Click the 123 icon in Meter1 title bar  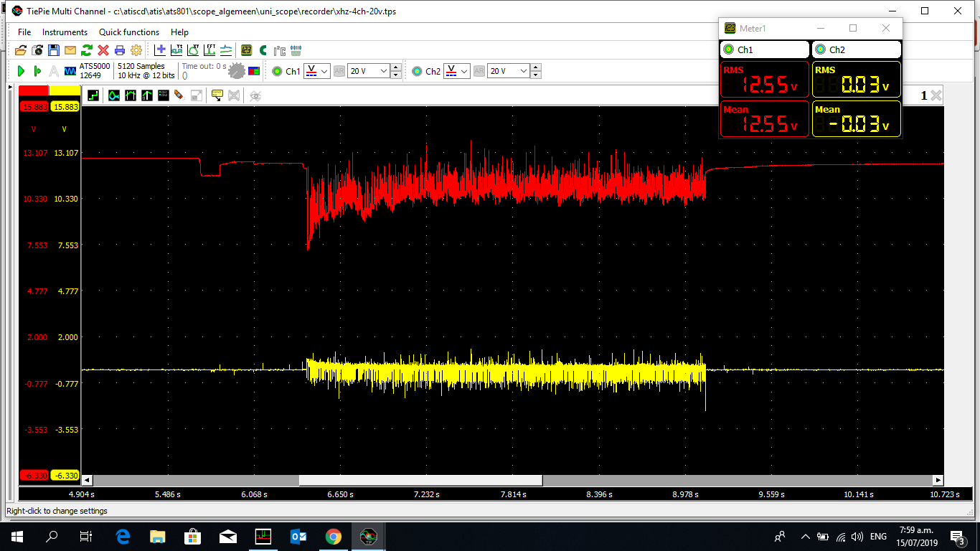coord(730,28)
